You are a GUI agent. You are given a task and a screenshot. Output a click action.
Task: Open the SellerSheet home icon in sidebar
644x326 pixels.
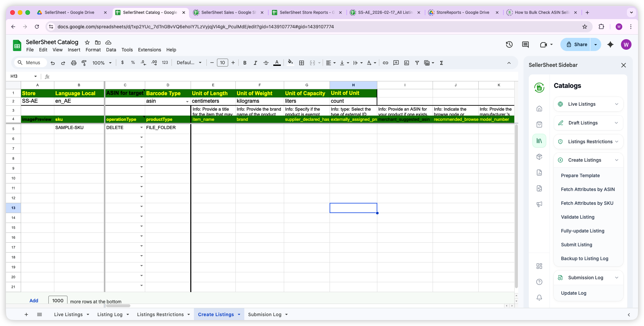pyautogui.click(x=539, y=108)
